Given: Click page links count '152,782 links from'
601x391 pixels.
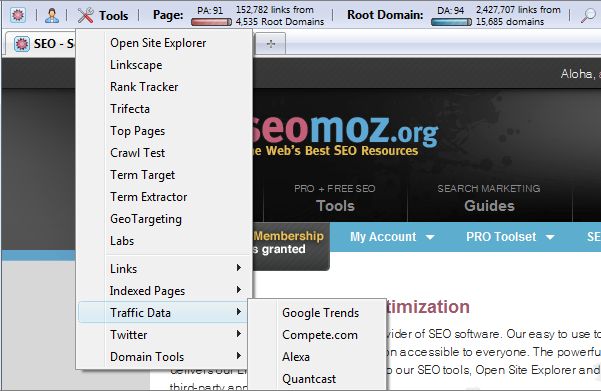Looking at the screenshot, I should pos(274,10).
